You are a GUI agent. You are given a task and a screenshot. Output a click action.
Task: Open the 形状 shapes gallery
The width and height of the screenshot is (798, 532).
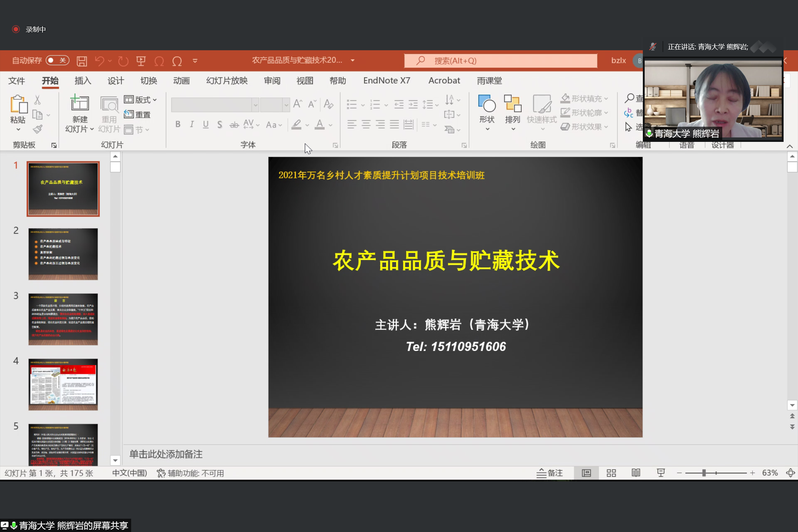click(x=487, y=113)
